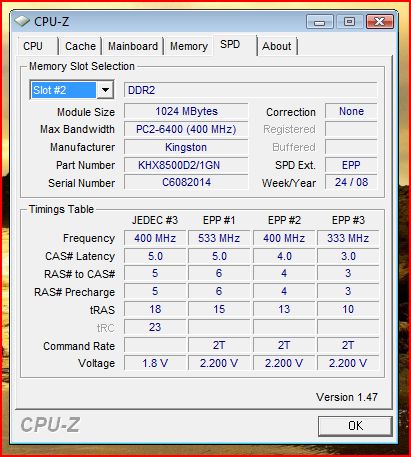Click the EPP #2 tRAS value 13
The width and height of the screenshot is (411, 457).
(x=284, y=309)
